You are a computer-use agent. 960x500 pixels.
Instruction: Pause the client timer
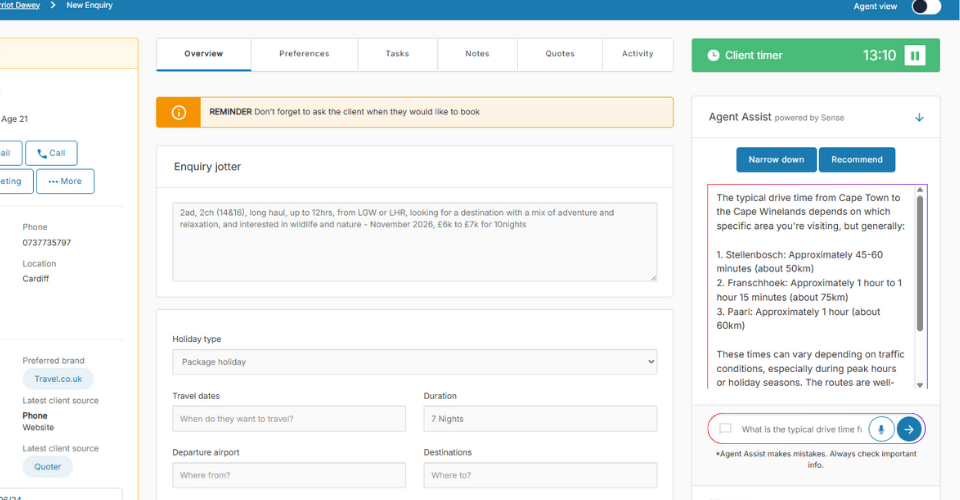pos(914,55)
